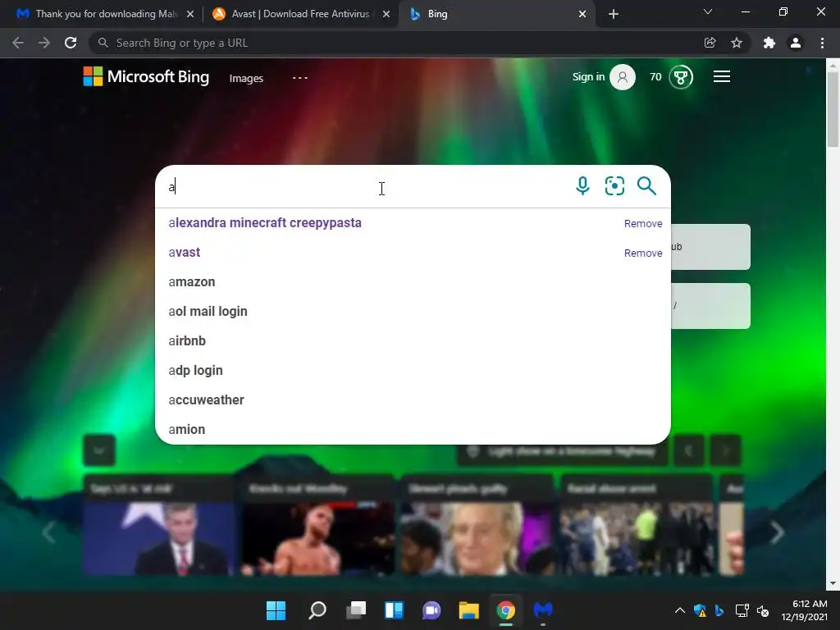The image size is (840, 630).
Task: Open the three-dot more menu beside Images
Action: (x=300, y=78)
